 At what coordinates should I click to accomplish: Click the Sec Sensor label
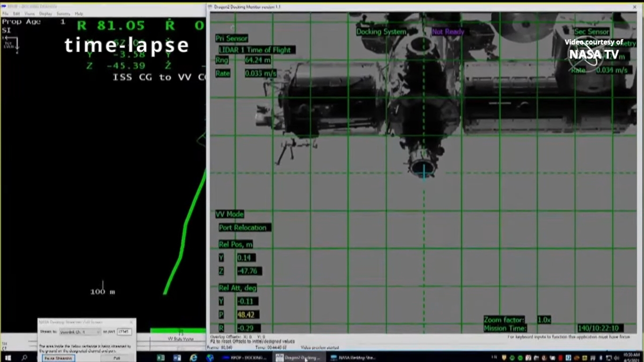pos(592,32)
